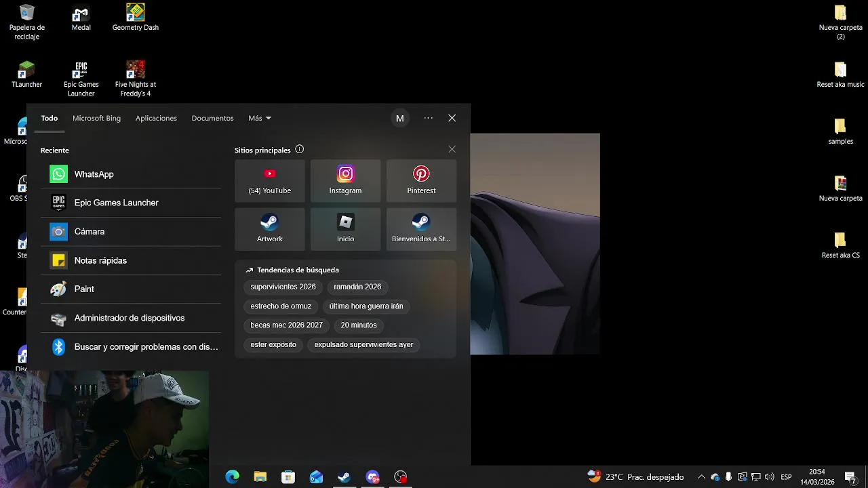The height and width of the screenshot is (488, 868).
Task: Open the OneDrive tray icon
Action: pyautogui.click(x=715, y=477)
